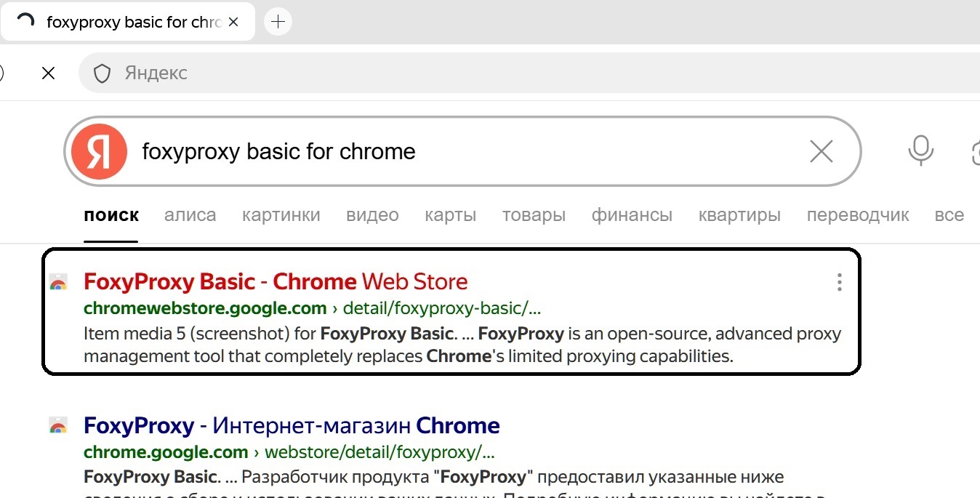Expand the все categories menu
This screenshot has height=498, width=980.
click(949, 215)
